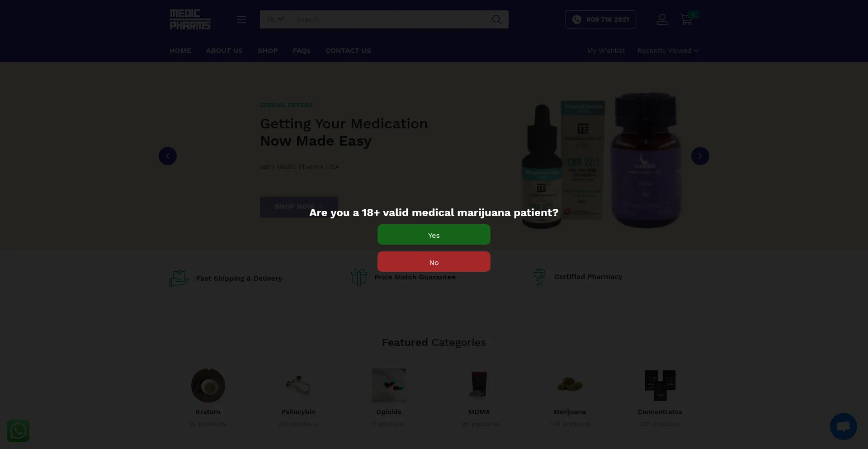Click the user account icon
This screenshot has height=449, width=868.
point(662,19)
